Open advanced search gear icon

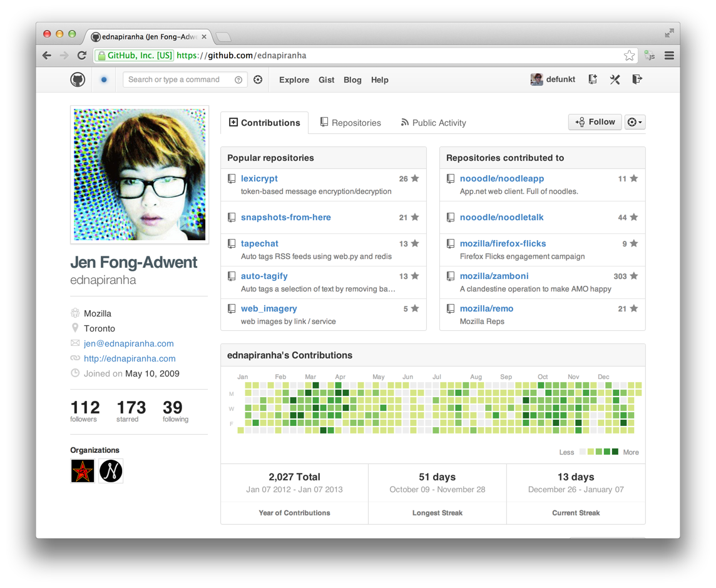click(258, 80)
